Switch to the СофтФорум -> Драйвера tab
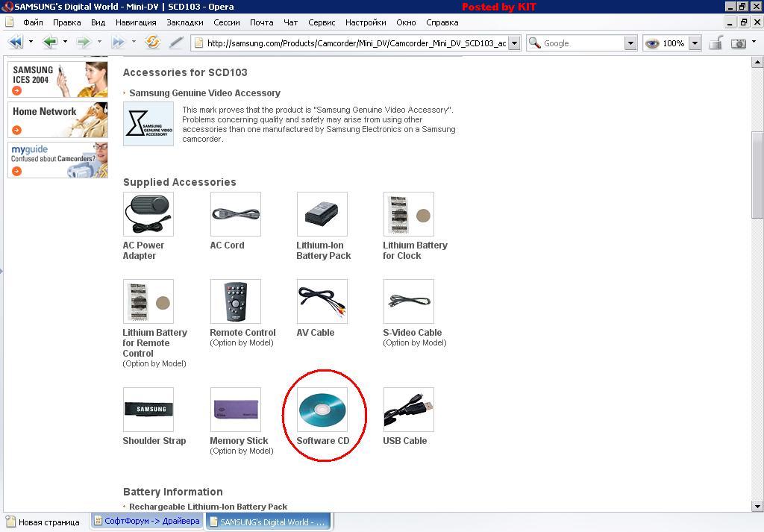 [147, 521]
